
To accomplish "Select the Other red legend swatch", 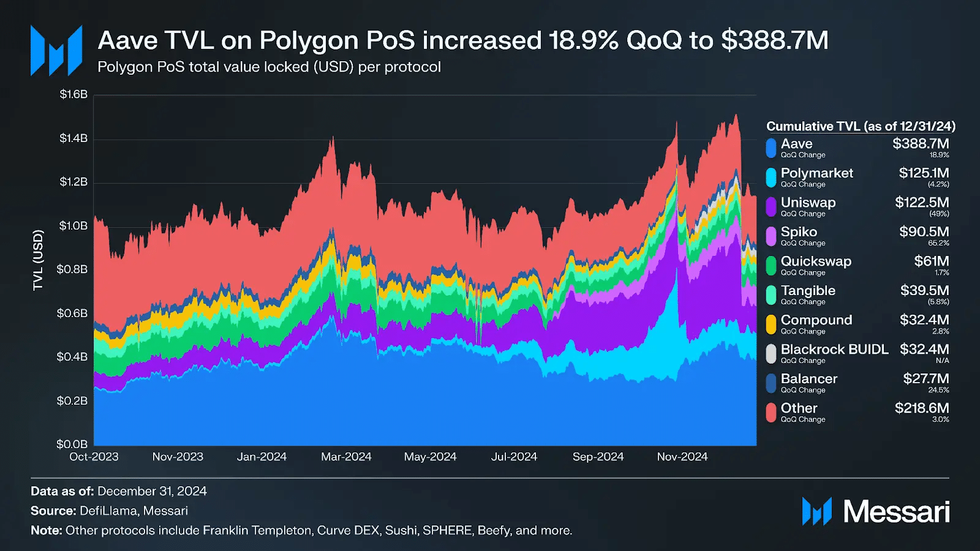I will [771, 413].
